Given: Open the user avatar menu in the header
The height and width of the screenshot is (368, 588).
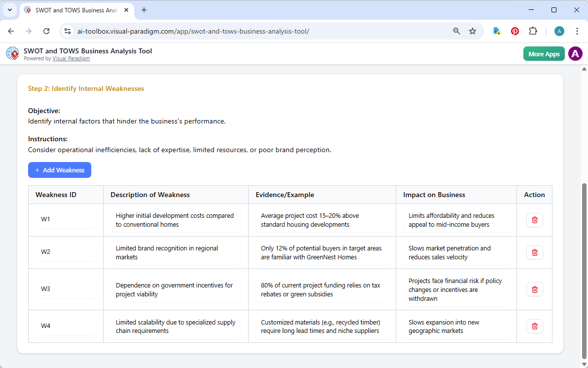Looking at the screenshot, I should tap(575, 53).
